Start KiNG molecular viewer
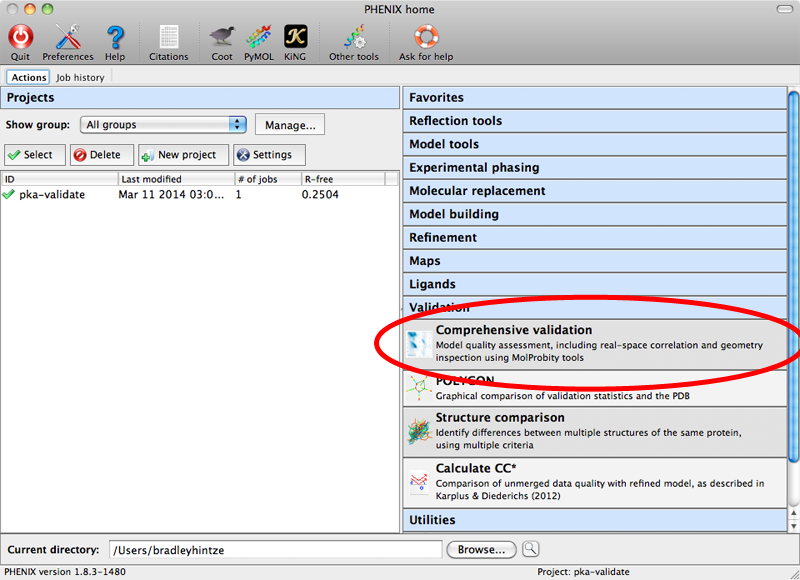This screenshot has height=580, width=800. click(295, 40)
